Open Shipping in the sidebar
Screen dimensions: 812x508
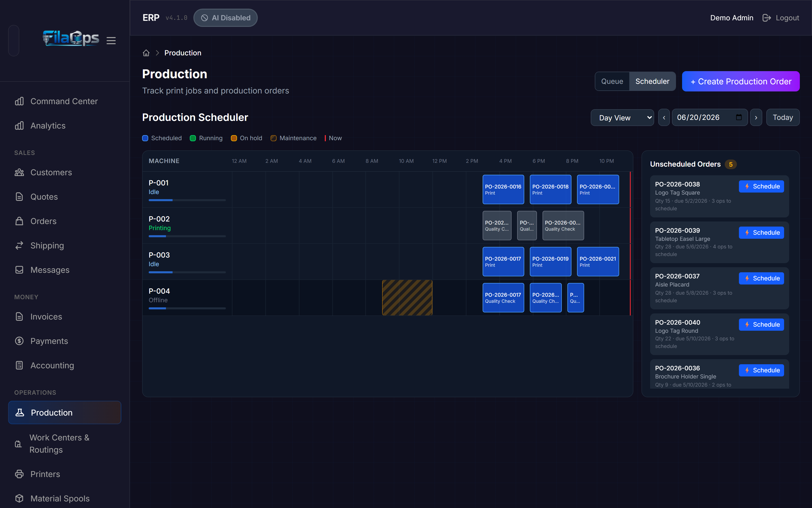tap(65, 246)
